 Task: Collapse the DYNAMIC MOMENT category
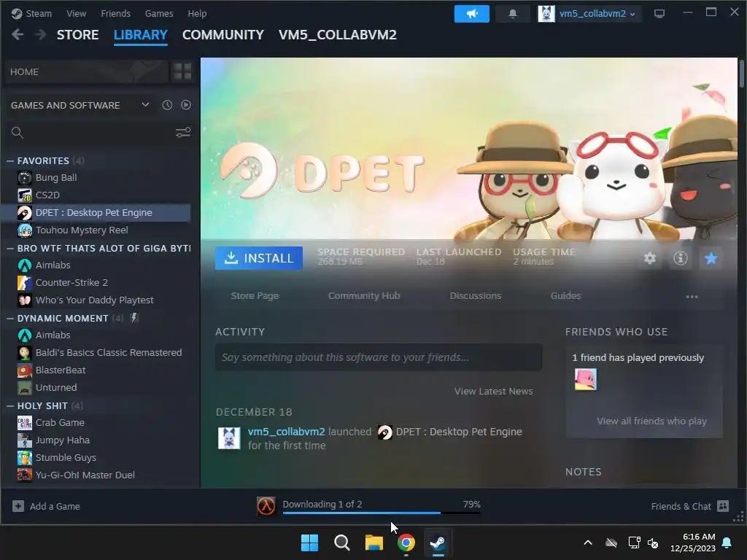(10, 318)
